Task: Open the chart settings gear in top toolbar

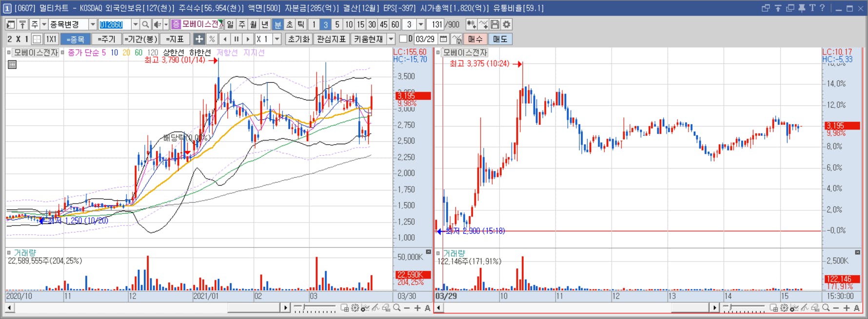Action: point(507,24)
